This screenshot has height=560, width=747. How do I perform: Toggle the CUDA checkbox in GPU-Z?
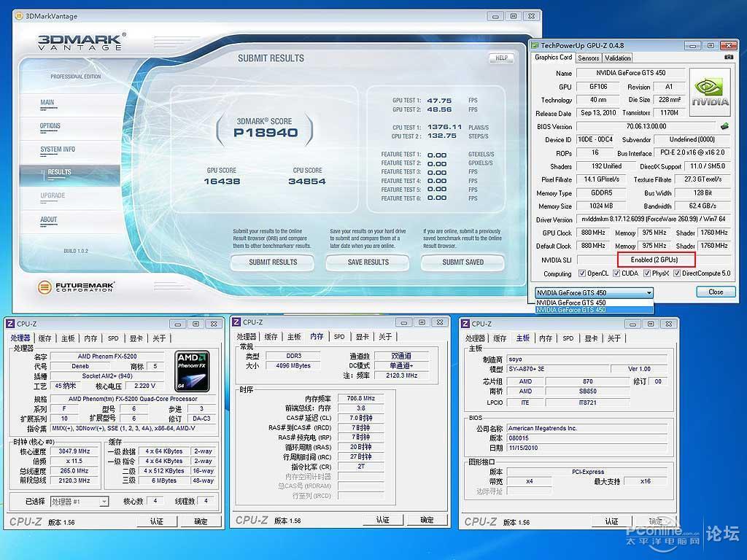(x=616, y=273)
